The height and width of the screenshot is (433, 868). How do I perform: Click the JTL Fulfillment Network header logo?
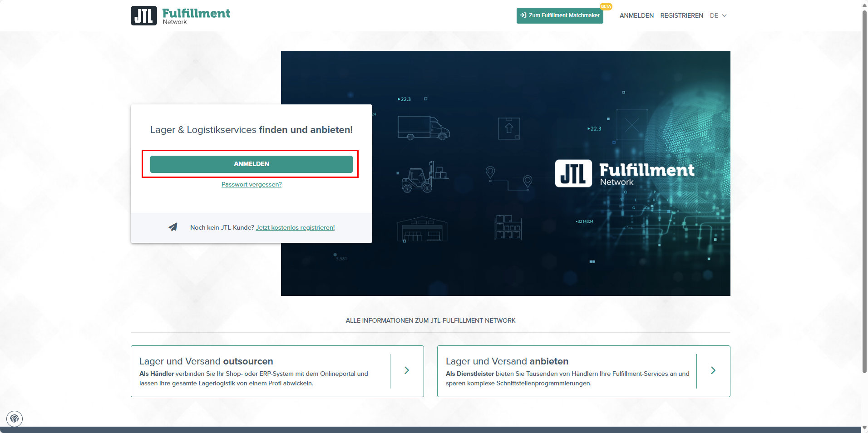click(180, 15)
